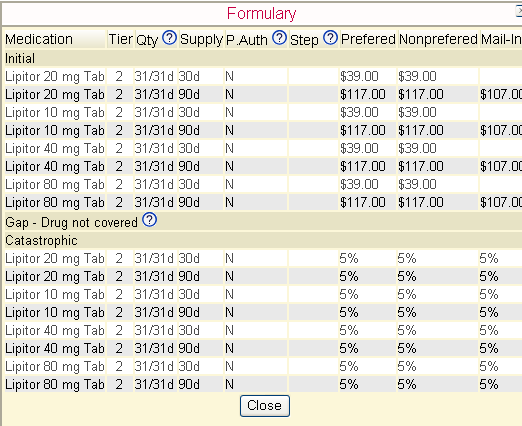The image size is (522, 426).
Task: Click the help icon beside Step
Action: tap(331, 38)
